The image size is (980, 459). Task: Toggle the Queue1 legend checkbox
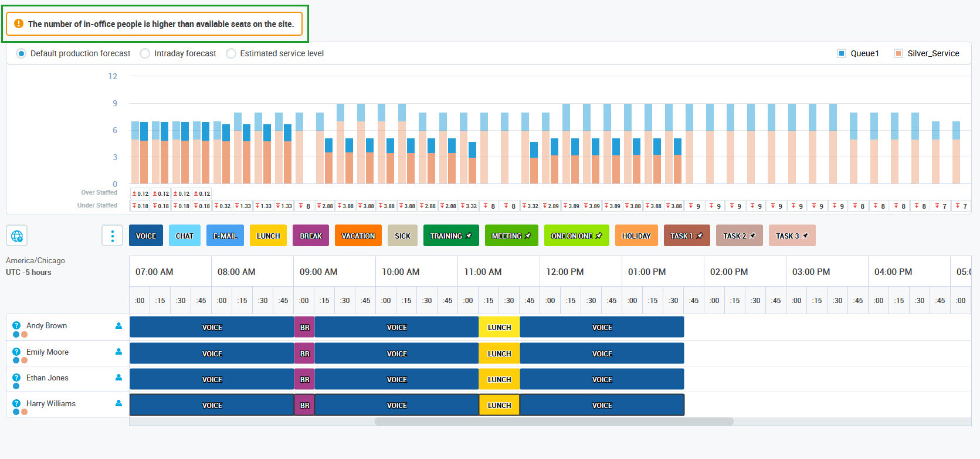(842, 53)
